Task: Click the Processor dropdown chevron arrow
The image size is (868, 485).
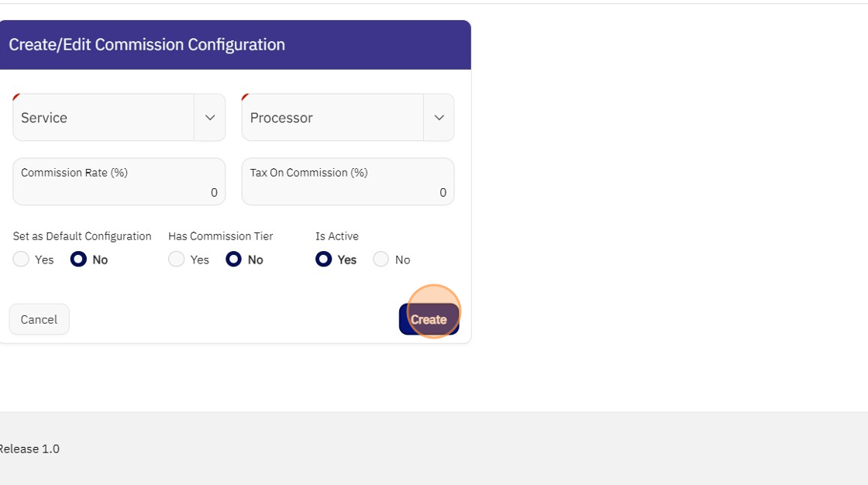Action: pos(439,118)
